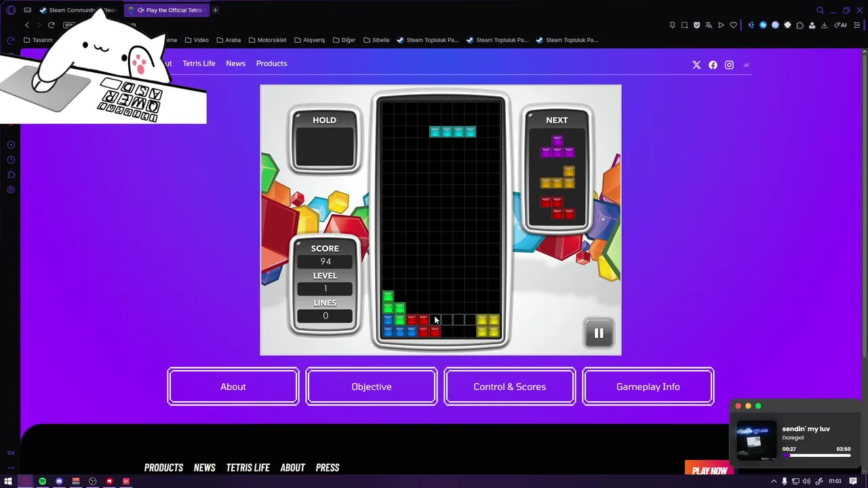Open the Tasarım bookmarks folder
The width and height of the screenshot is (868, 488).
pyautogui.click(x=38, y=40)
